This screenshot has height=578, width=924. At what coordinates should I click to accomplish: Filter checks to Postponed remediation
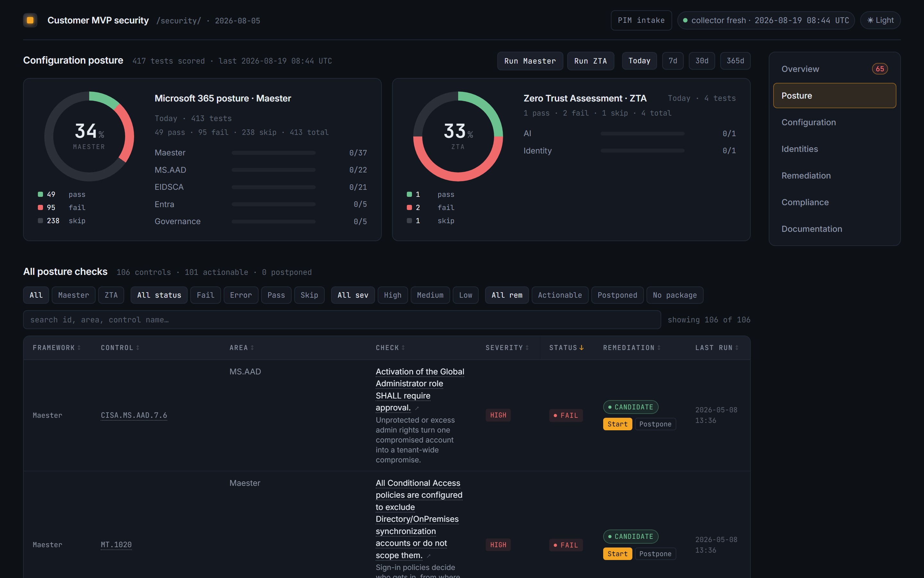[617, 295]
